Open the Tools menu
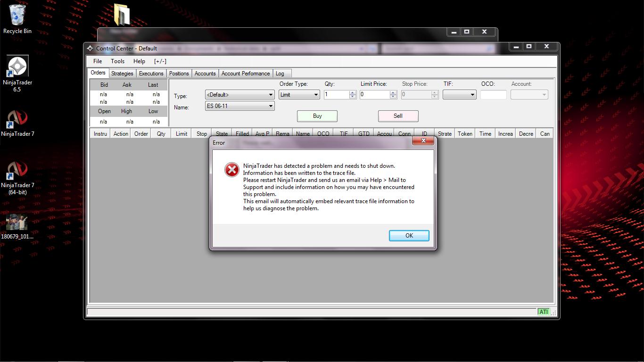This screenshot has height=362, width=644. pos(117,61)
